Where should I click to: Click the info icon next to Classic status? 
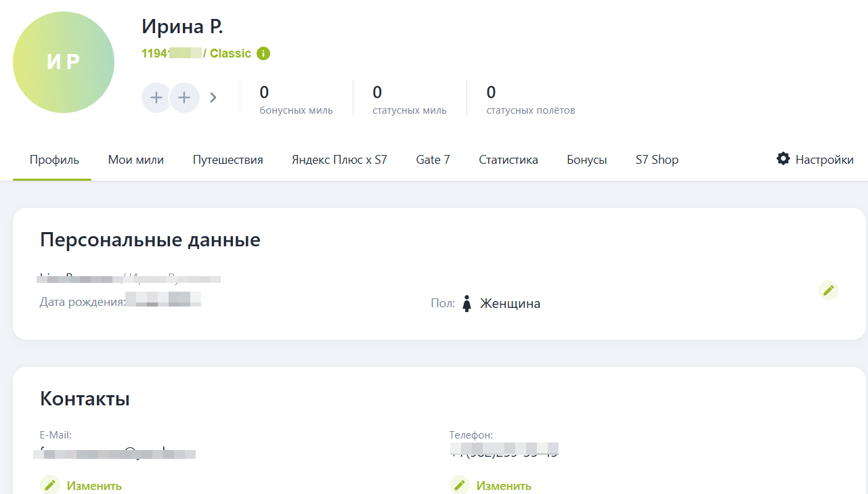(x=263, y=53)
